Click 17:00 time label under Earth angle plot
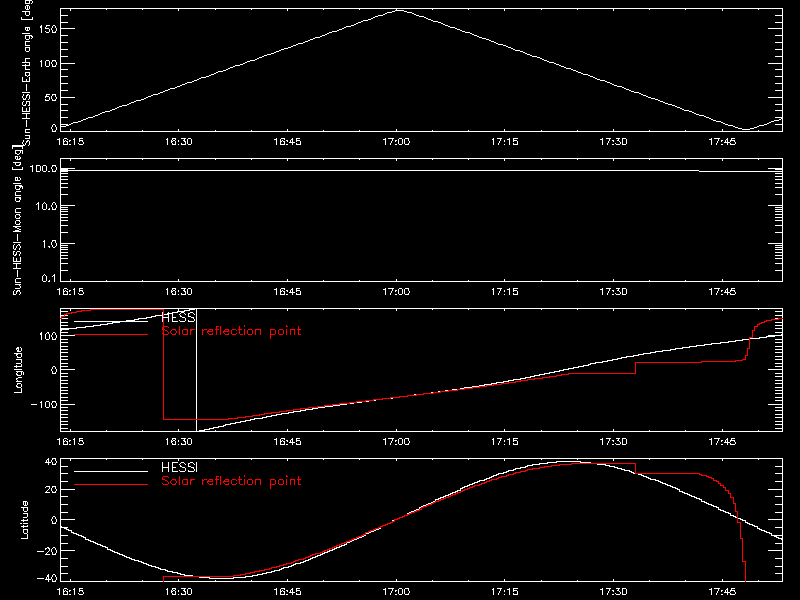The image size is (800, 600). [x=396, y=141]
